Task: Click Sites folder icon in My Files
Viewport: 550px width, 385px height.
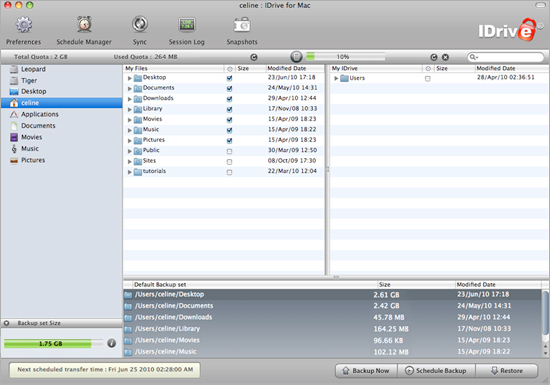Action: 138,161
